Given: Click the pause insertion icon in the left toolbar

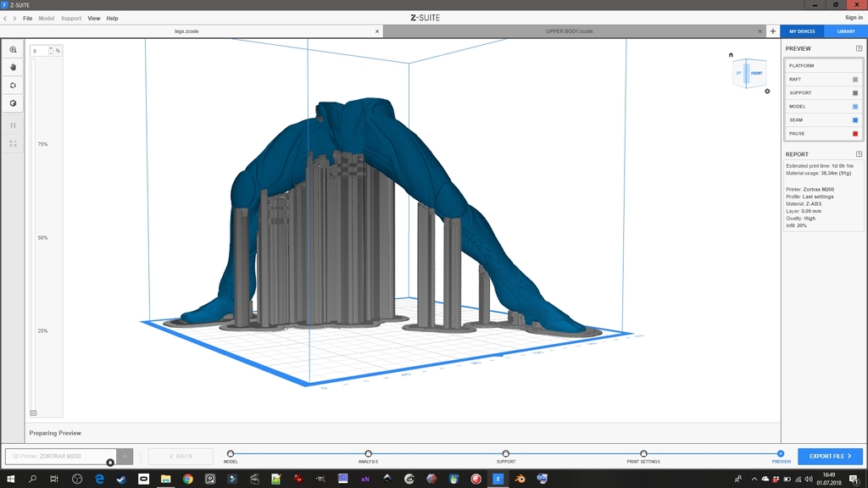Looking at the screenshot, I should [13, 125].
